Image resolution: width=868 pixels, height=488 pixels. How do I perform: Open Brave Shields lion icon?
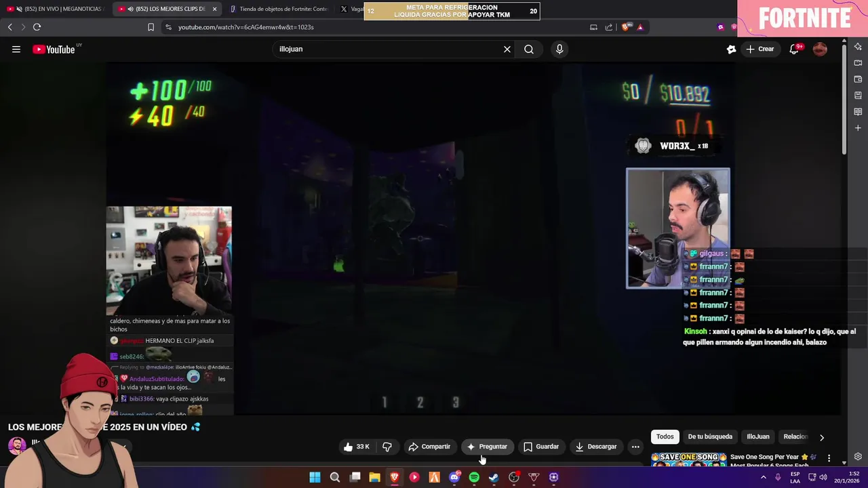click(x=625, y=27)
